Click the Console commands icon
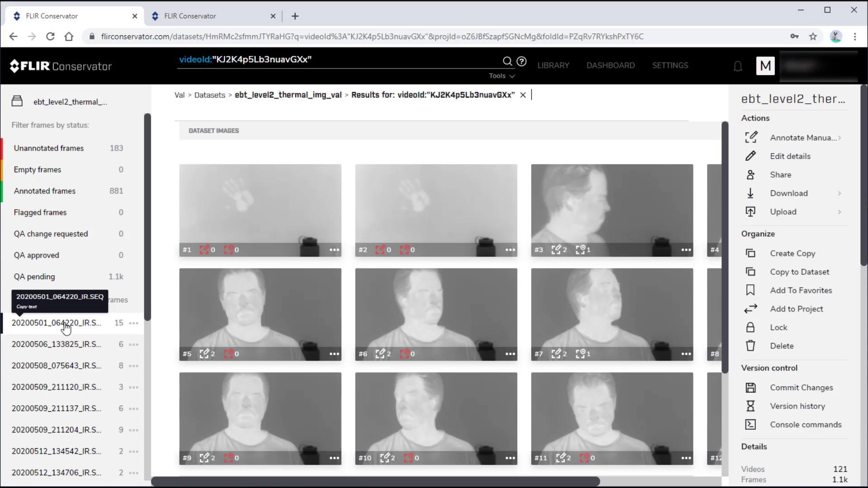The width and height of the screenshot is (868, 488). 752,424
